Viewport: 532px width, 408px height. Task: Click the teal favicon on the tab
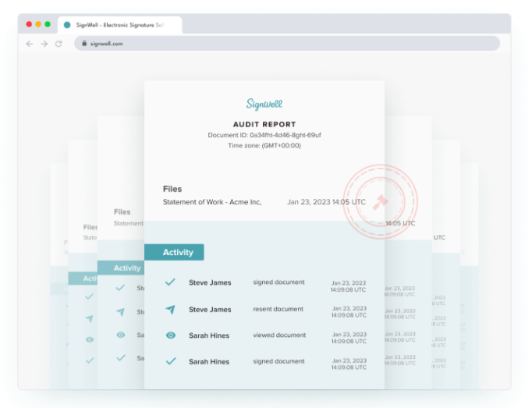[67, 25]
